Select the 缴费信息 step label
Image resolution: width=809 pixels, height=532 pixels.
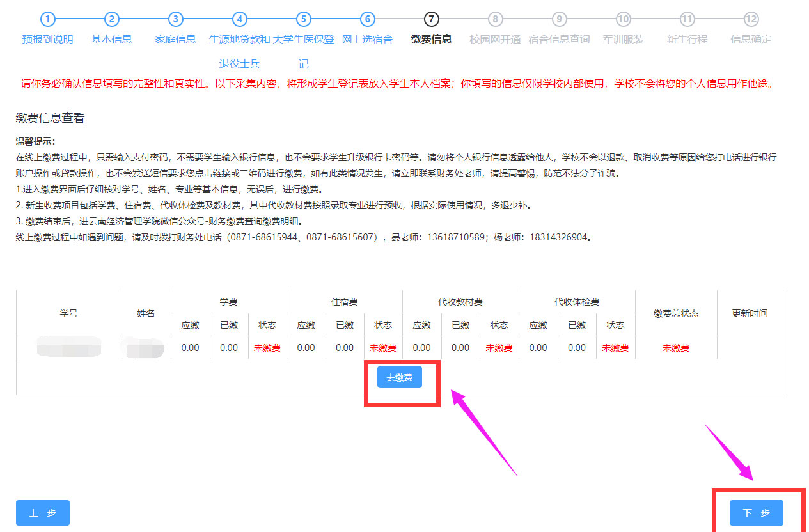pos(432,40)
